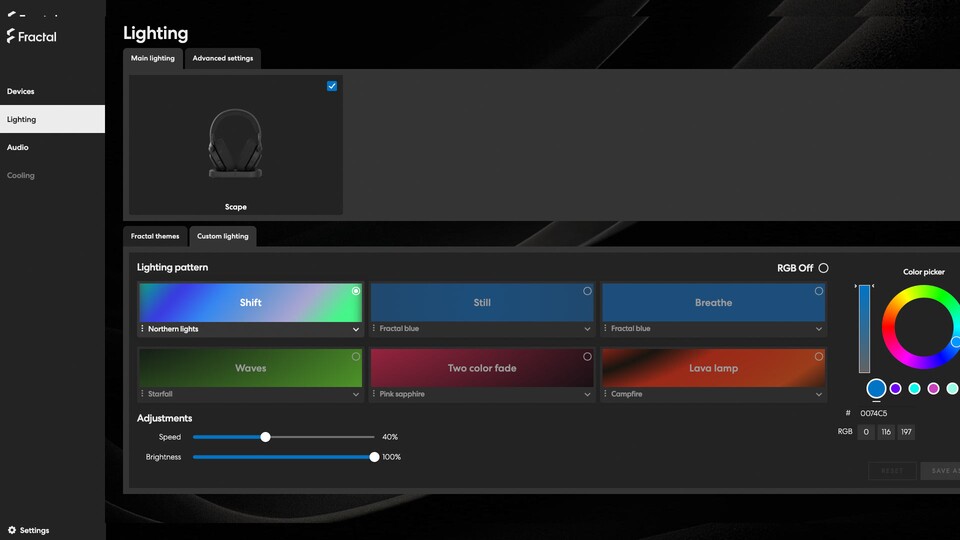Expand the Pink sapphire dropdown
Image resolution: width=960 pixels, height=540 pixels.
coord(587,394)
